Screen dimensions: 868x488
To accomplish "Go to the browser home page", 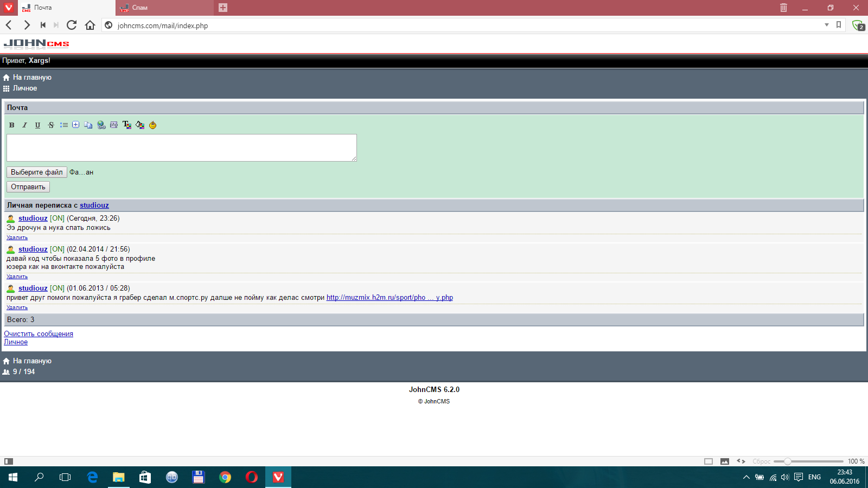I will (x=90, y=25).
